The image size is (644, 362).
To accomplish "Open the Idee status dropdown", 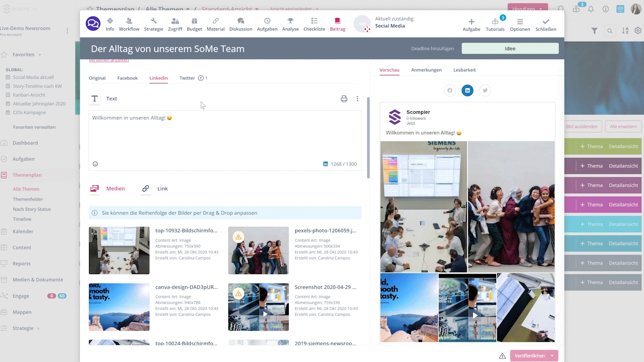I will [510, 49].
